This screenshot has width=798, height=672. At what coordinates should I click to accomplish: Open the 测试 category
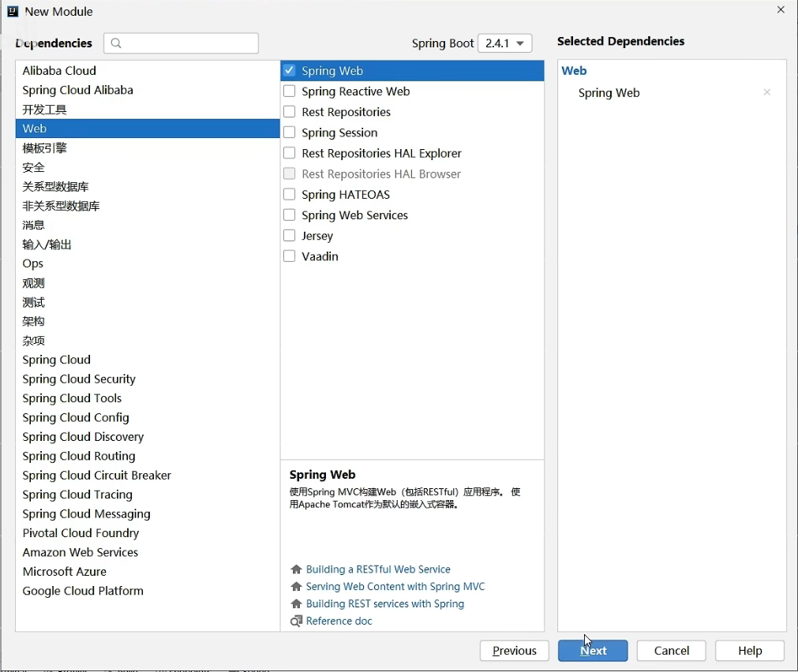[x=148, y=302]
